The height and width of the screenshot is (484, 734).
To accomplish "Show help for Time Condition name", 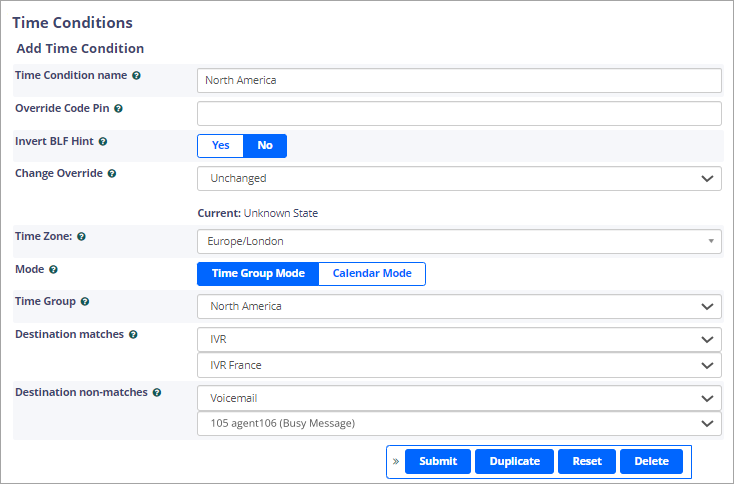I will [x=136, y=75].
